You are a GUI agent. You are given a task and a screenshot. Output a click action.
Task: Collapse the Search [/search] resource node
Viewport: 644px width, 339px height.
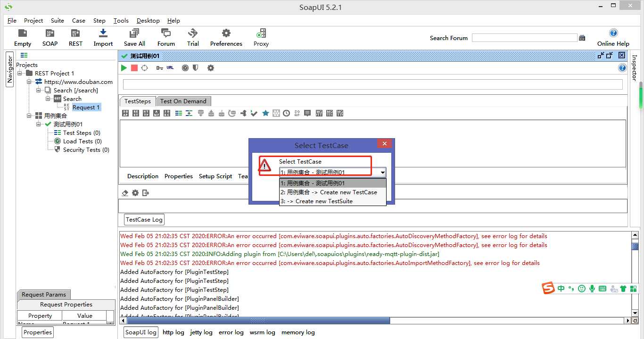click(x=39, y=91)
